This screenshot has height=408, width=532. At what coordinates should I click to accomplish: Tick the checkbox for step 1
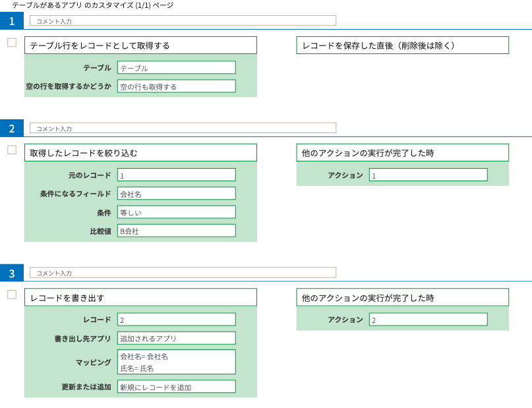point(12,42)
